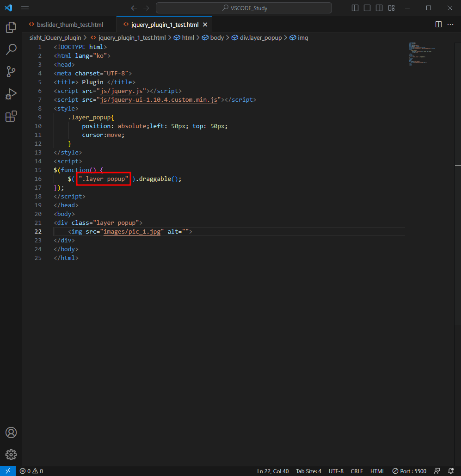Open the Search view
This screenshot has width=461, height=476.
(x=11, y=49)
